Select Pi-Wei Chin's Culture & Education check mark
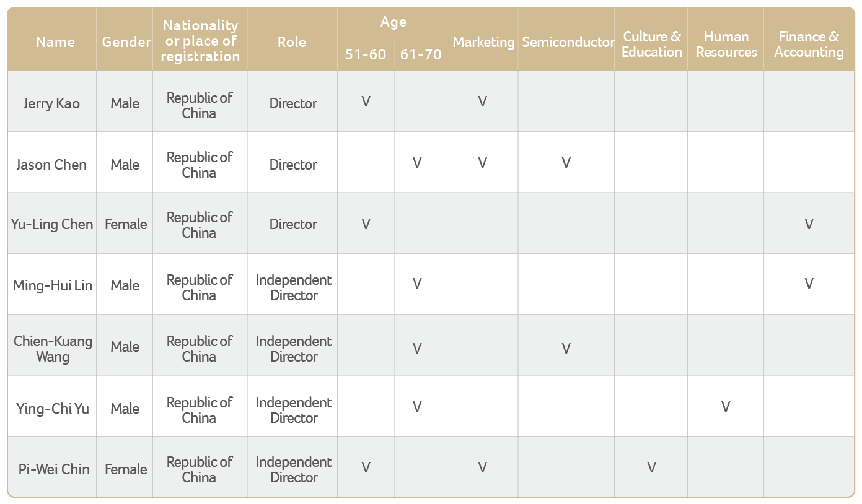862x504 pixels. [x=651, y=467]
